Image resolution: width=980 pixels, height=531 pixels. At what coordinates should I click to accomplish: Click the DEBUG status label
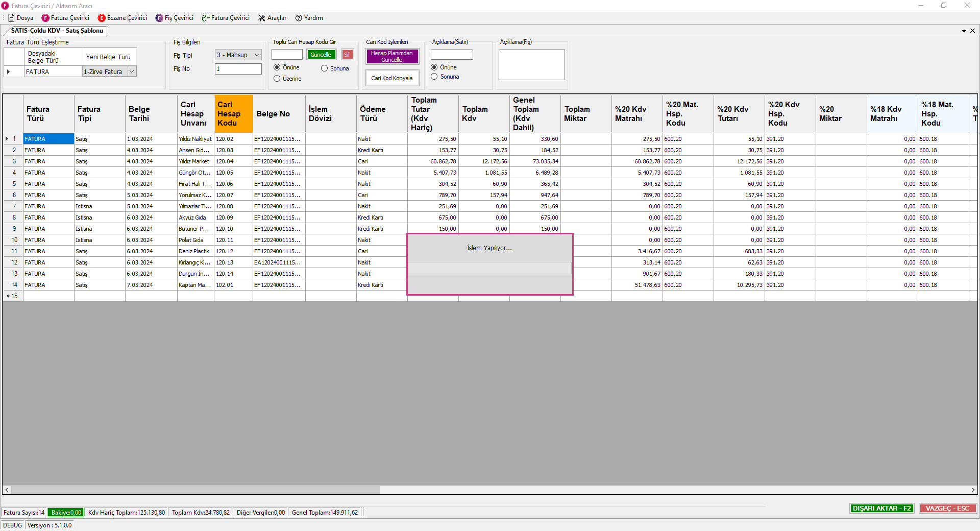(x=13, y=525)
